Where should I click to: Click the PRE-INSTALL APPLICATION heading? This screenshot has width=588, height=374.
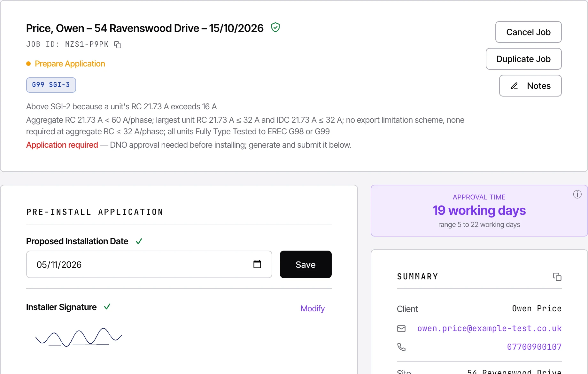point(95,212)
